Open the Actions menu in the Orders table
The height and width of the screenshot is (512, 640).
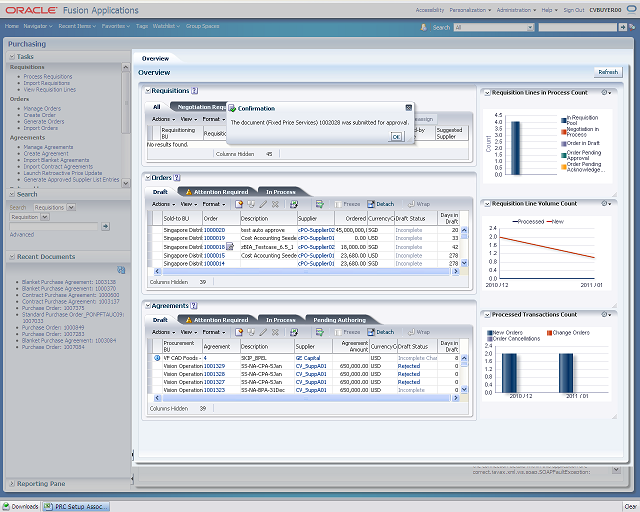163,204
